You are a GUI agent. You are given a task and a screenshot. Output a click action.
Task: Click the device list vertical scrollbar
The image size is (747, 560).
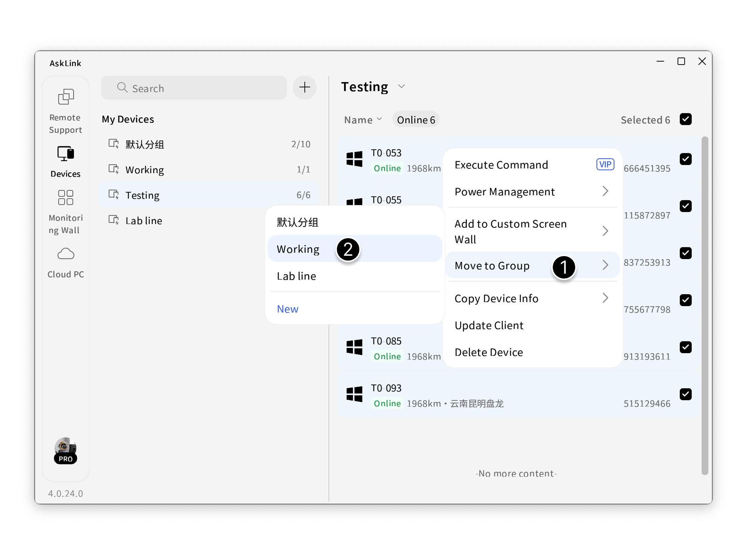(704, 305)
